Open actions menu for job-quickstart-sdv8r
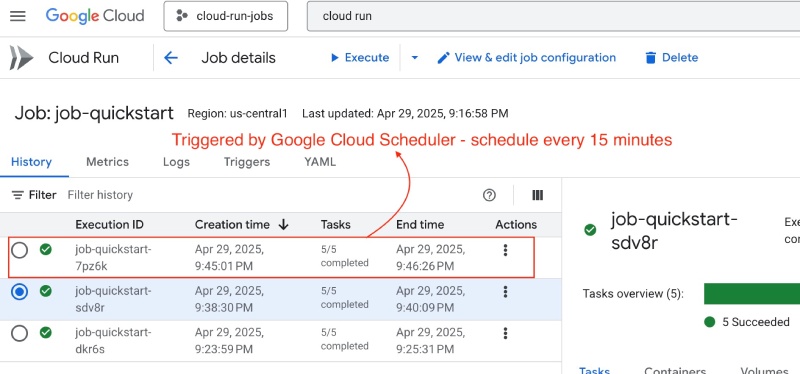Screen dimensions: 800x374 pos(505,291)
